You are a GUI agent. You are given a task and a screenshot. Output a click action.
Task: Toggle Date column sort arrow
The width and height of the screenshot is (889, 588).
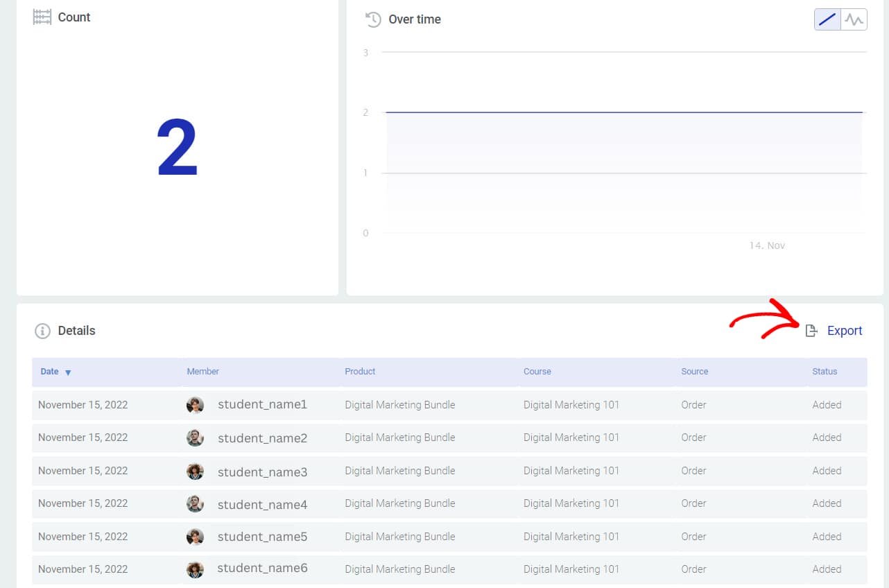(68, 372)
